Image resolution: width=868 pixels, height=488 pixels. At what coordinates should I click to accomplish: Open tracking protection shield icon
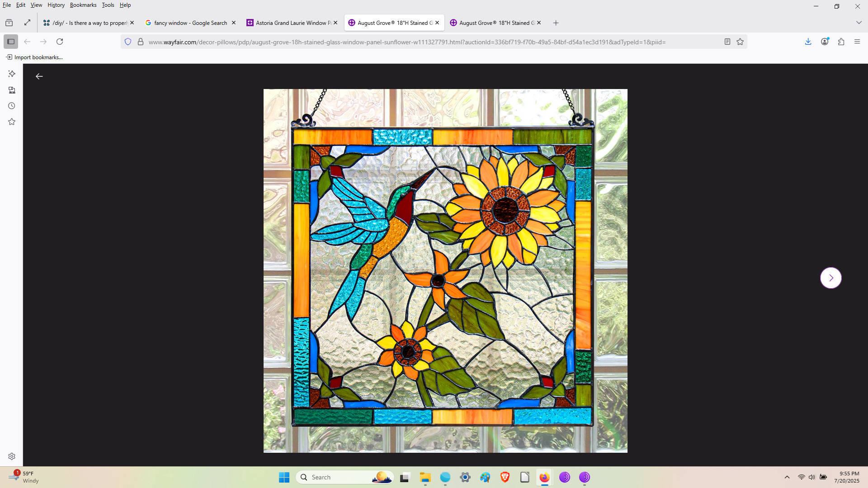(128, 42)
